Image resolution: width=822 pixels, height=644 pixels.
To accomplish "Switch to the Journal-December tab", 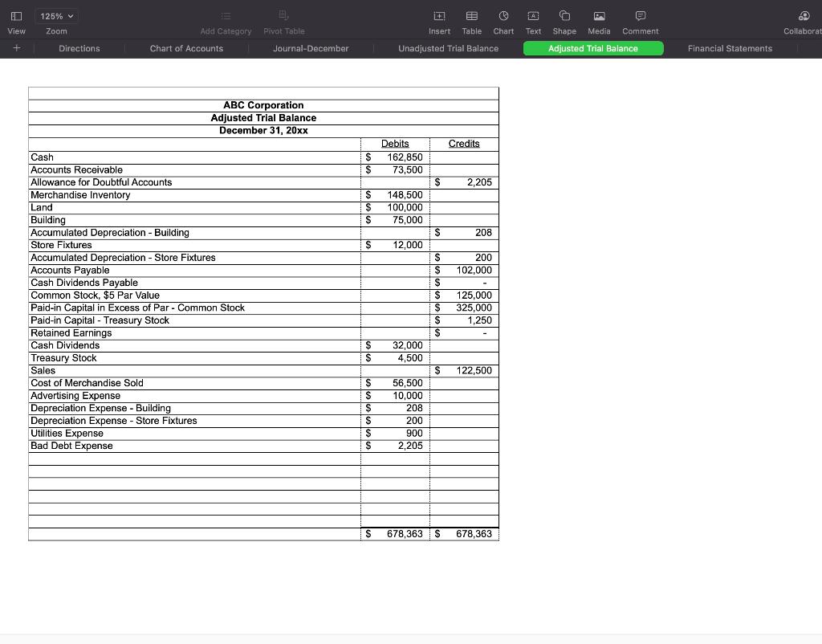I will 311,48.
